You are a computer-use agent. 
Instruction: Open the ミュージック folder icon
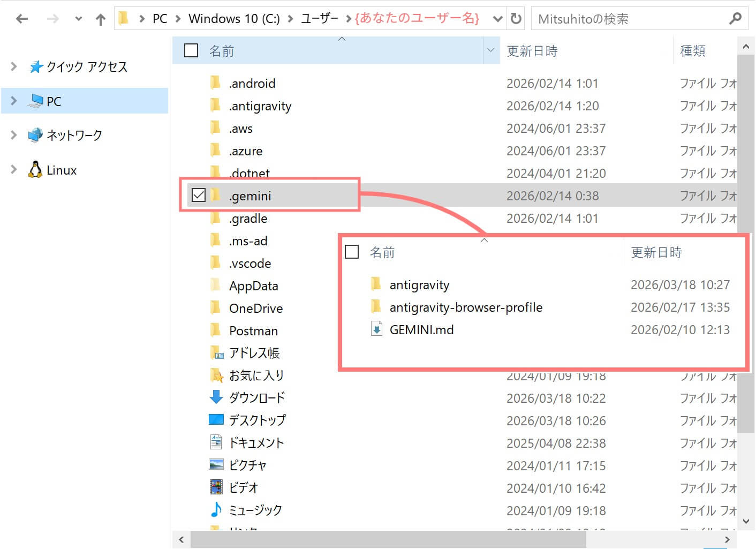(216, 510)
